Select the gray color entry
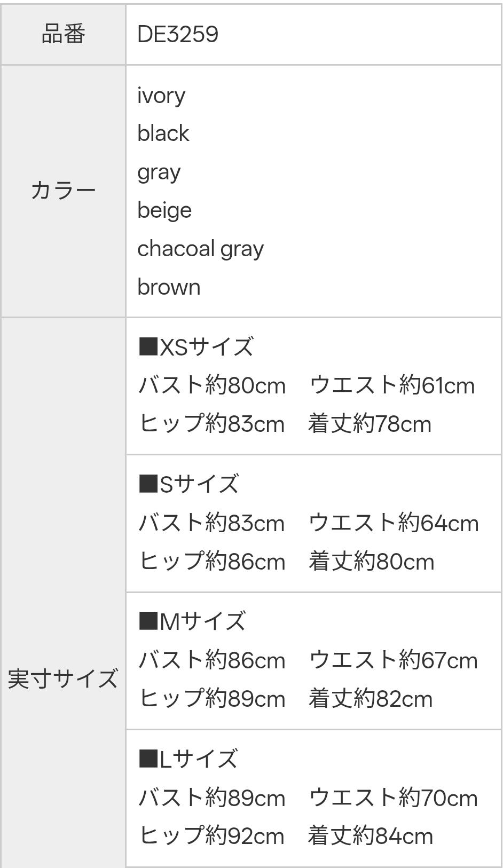 pyautogui.click(x=159, y=172)
